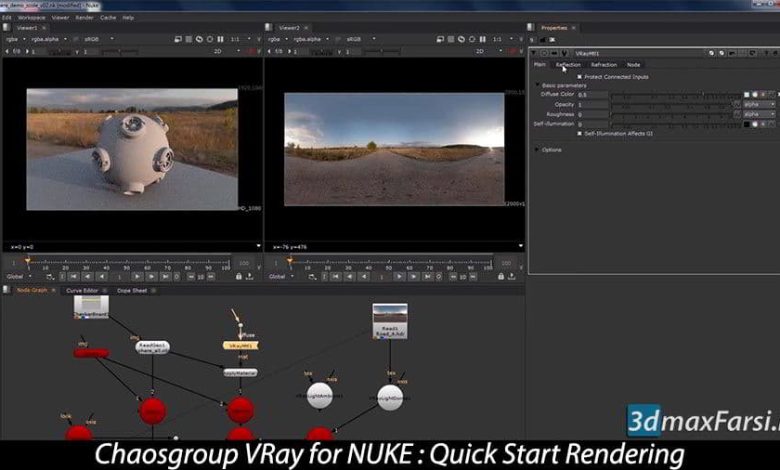This screenshot has height=470, width=780.
Task: Toggle Self-Illumination Affects GI checkbox
Action: click(x=579, y=133)
